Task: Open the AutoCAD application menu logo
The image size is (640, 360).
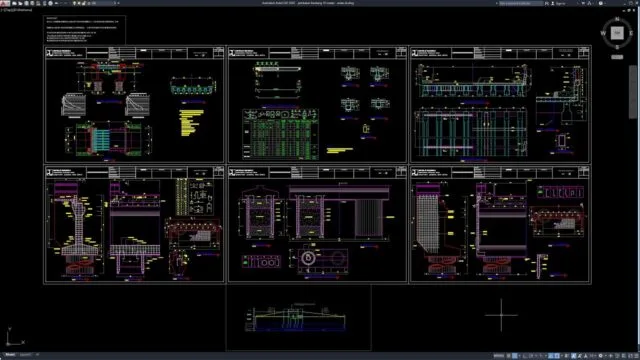Action: click(x=4, y=3)
